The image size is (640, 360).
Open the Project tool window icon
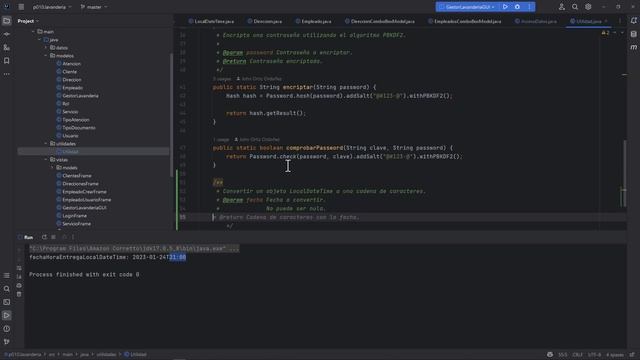coord(7,21)
